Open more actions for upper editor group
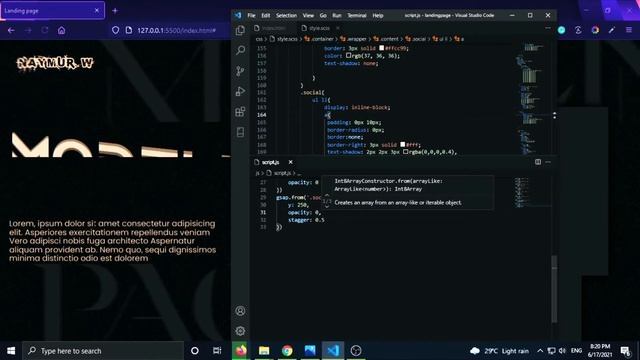640x360 pixels. click(x=548, y=28)
